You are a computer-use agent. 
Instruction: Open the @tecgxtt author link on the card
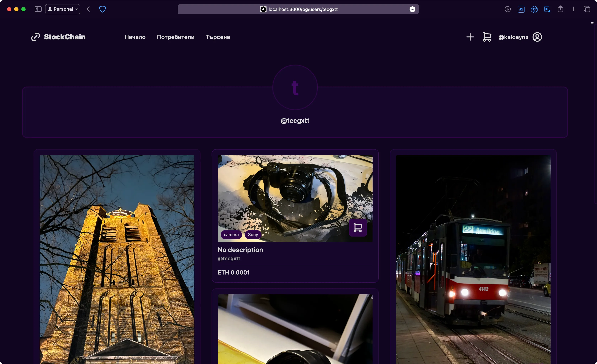pyautogui.click(x=229, y=259)
